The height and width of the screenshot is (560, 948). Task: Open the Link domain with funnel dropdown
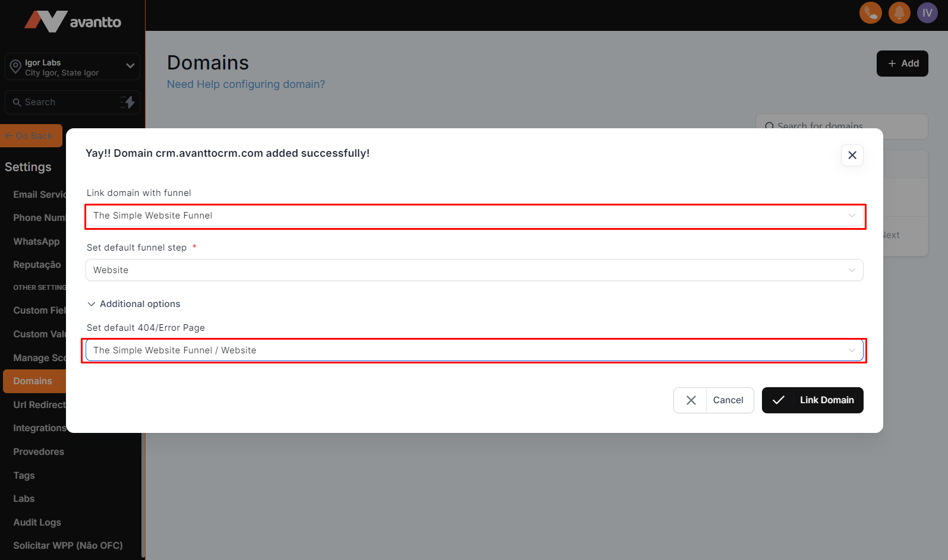click(x=474, y=216)
